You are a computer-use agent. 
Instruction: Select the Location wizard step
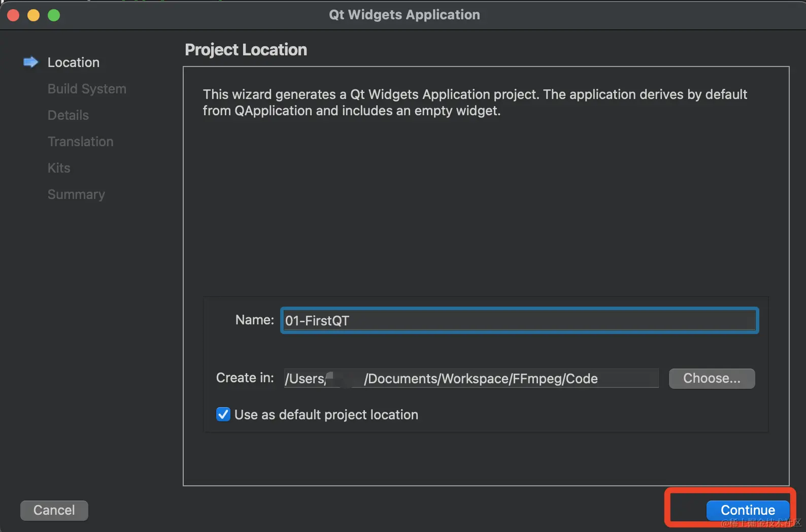74,62
